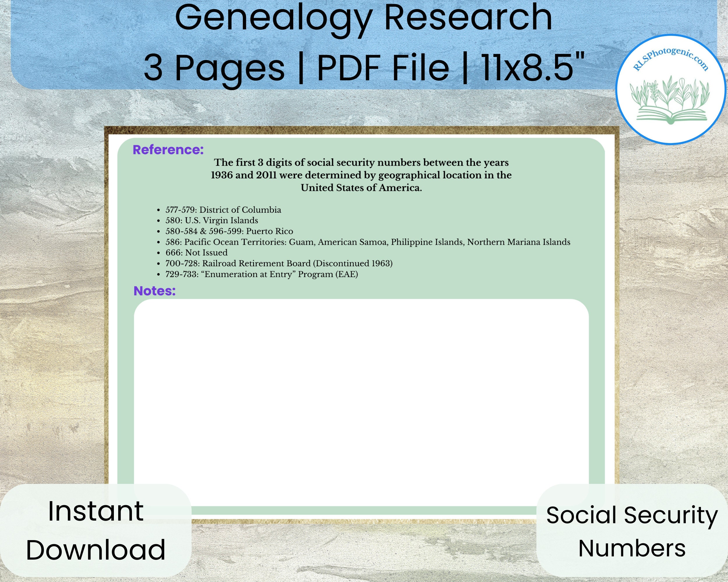Select the bullet for 580: U.S. Virgin Islands

click(159, 221)
